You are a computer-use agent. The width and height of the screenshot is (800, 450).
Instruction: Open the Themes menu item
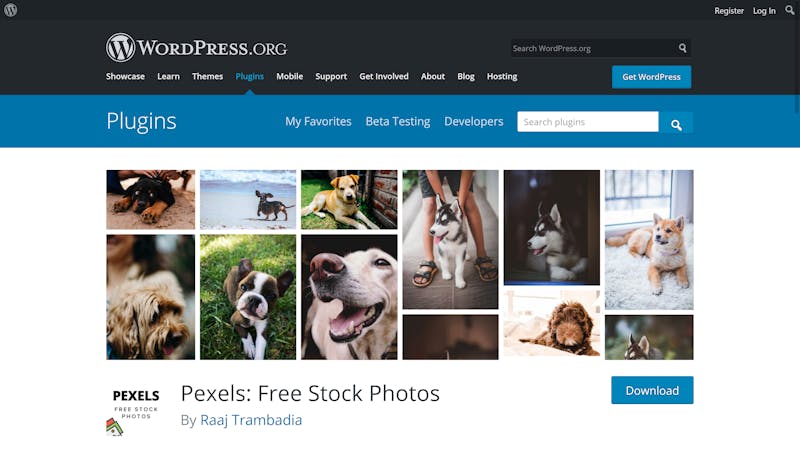207,77
